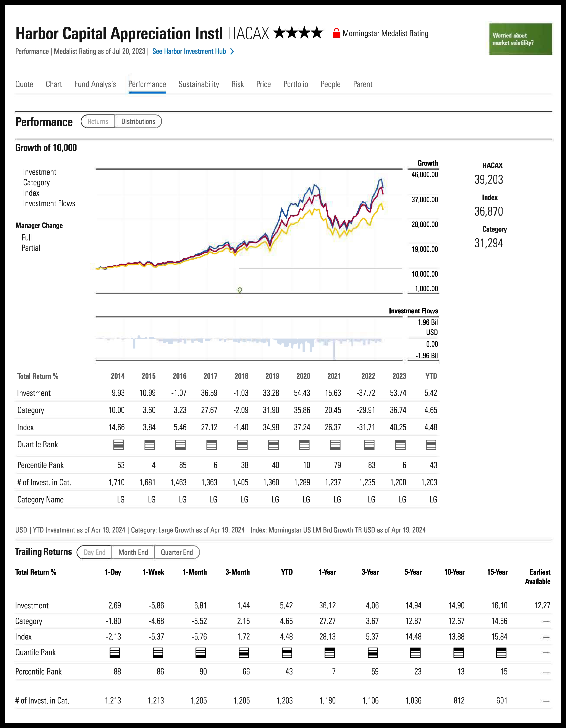Click the trailing YTD quartile rank icon
The width and height of the screenshot is (566, 728).
[287, 653]
